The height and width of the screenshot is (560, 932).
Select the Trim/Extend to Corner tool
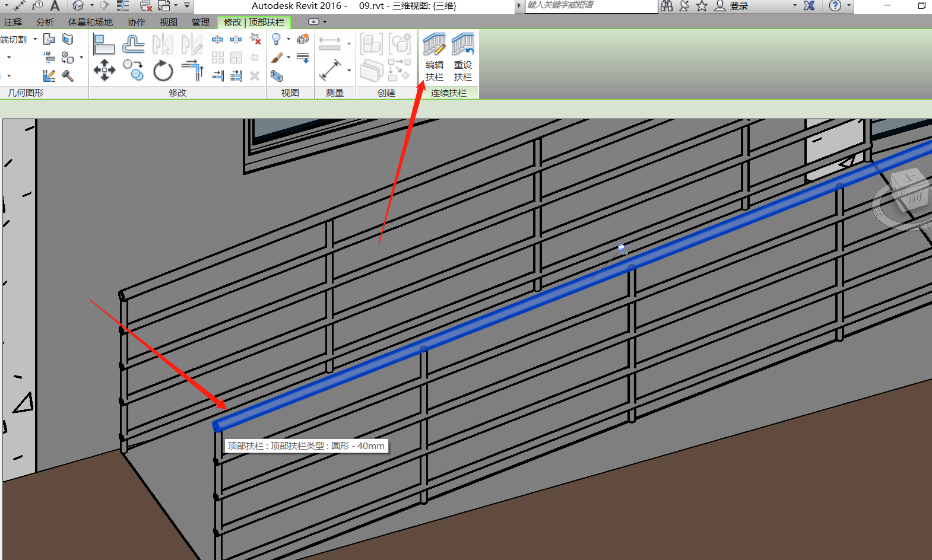tap(192, 71)
